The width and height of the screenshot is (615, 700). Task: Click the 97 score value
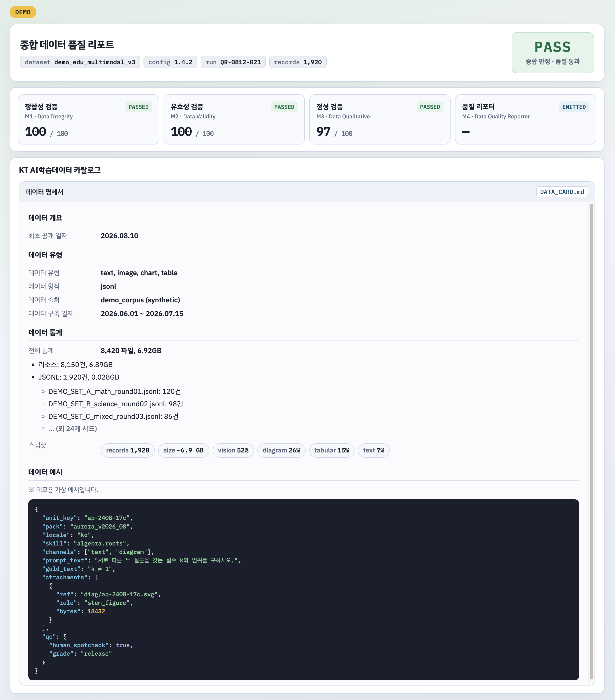323,132
